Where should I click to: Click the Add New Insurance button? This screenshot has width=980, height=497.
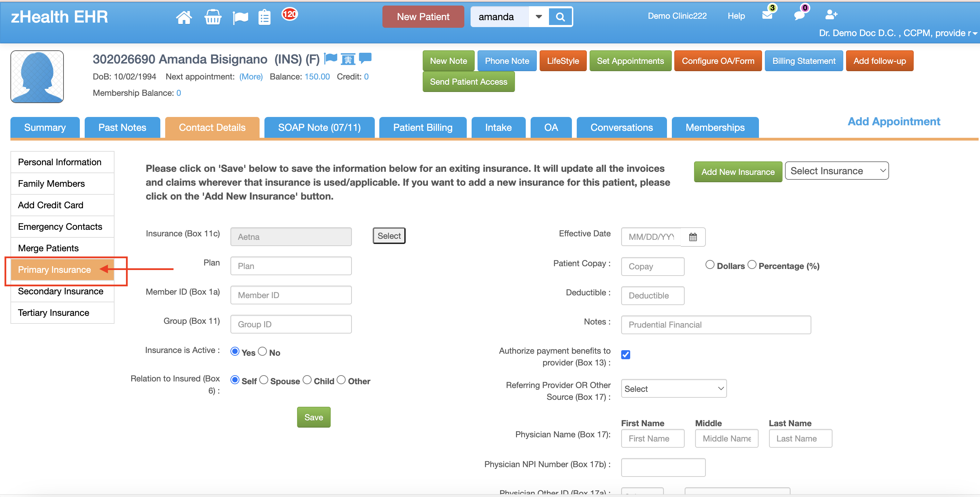click(738, 172)
